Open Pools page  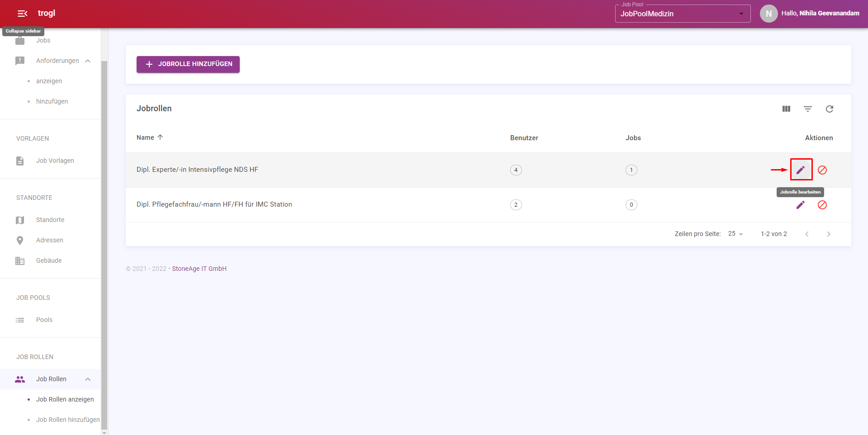(x=44, y=320)
